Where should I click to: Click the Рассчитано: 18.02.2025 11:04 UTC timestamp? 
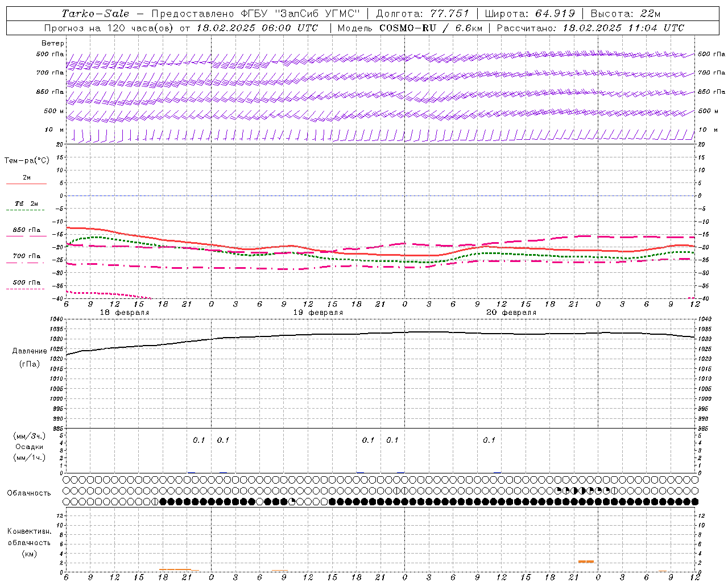tap(590, 28)
